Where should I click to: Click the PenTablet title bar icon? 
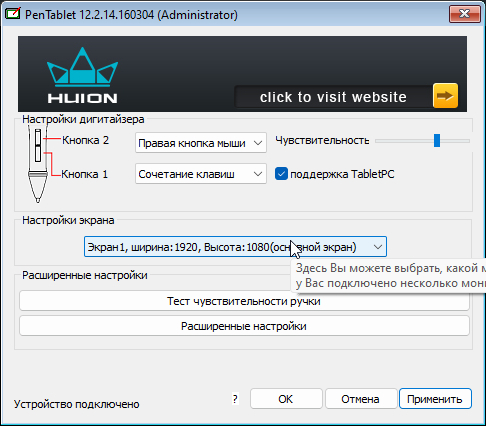[x=12, y=14]
